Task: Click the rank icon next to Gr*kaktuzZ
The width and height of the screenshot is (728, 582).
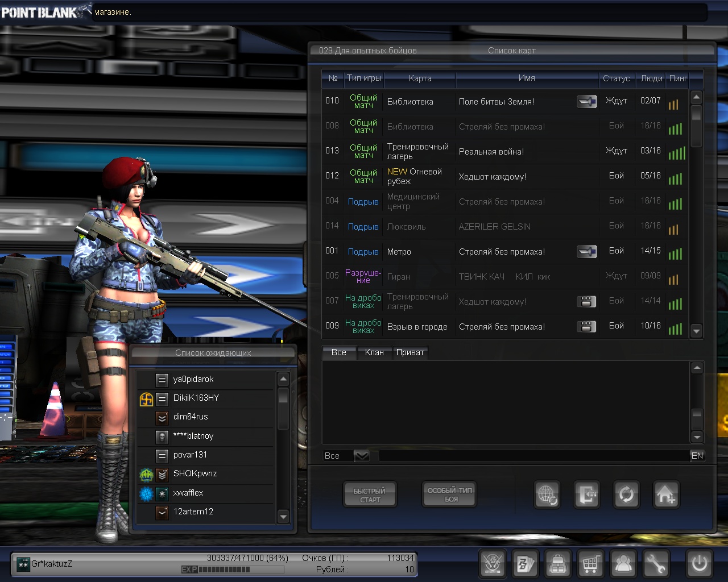Action: 23,564
